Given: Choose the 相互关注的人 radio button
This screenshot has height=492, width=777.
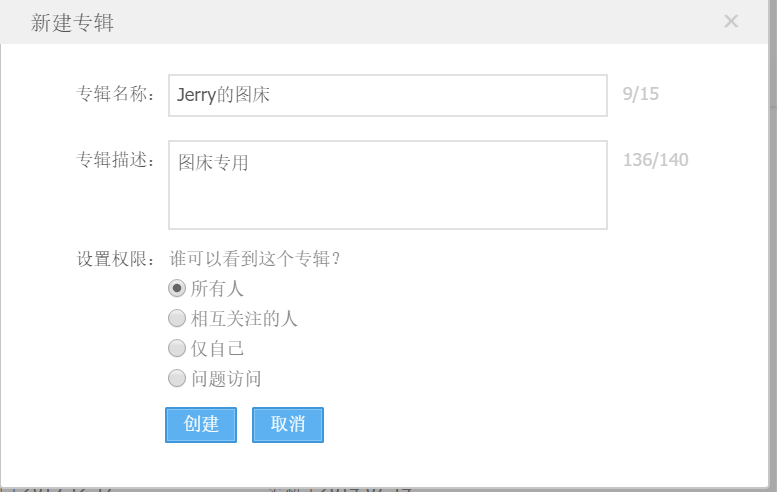Looking at the screenshot, I should pyautogui.click(x=177, y=319).
